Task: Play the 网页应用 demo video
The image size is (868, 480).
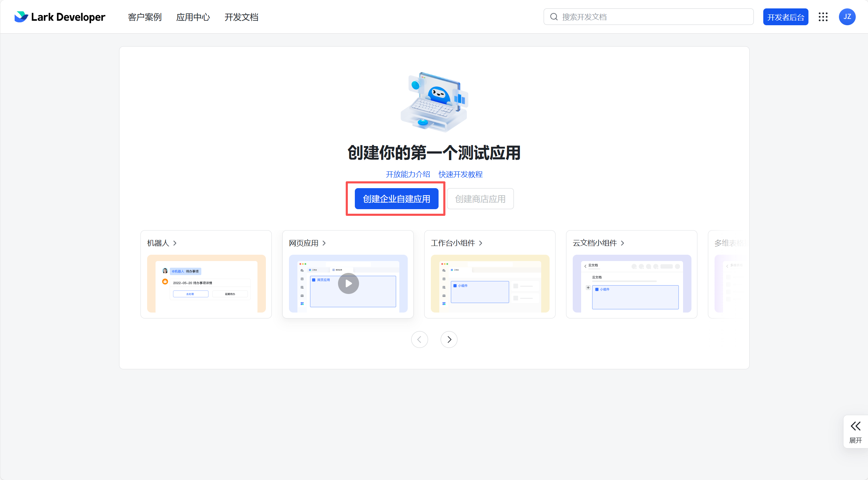Action: point(348,283)
